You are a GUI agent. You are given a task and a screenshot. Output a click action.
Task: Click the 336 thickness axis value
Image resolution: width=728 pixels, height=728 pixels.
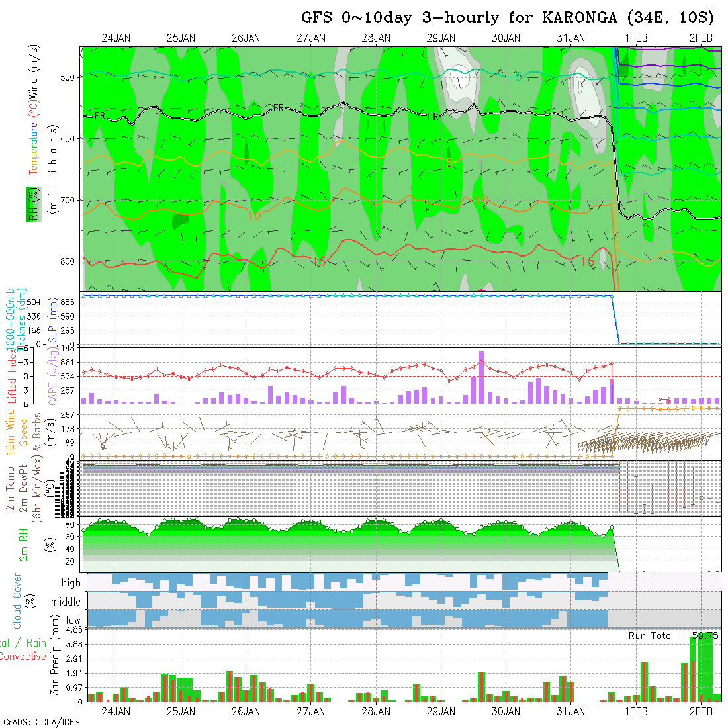[34, 316]
